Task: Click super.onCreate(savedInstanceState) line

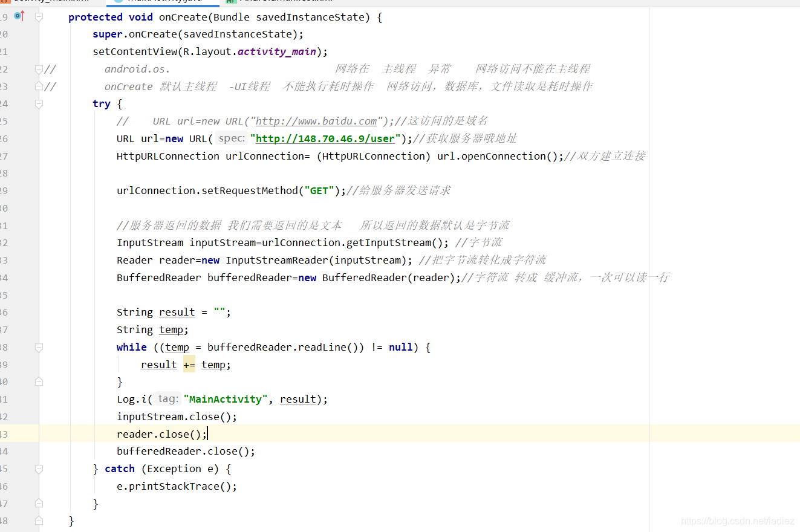Action: (x=198, y=34)
